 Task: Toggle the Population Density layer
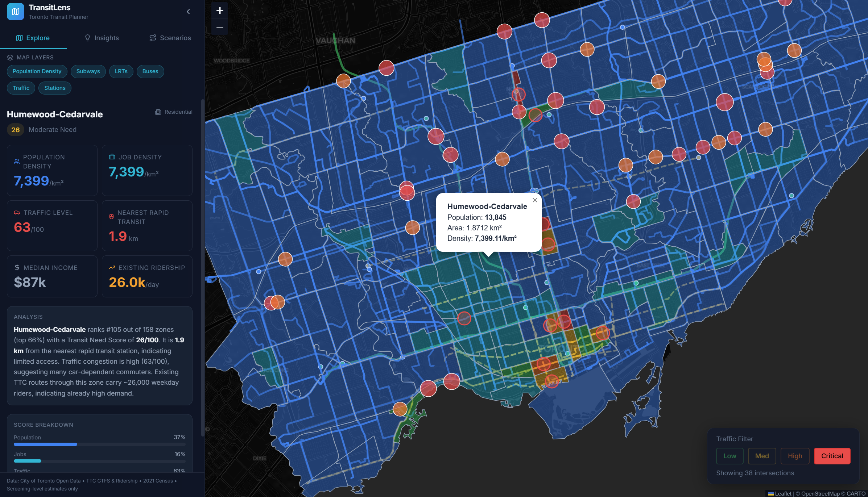point(37,71)
